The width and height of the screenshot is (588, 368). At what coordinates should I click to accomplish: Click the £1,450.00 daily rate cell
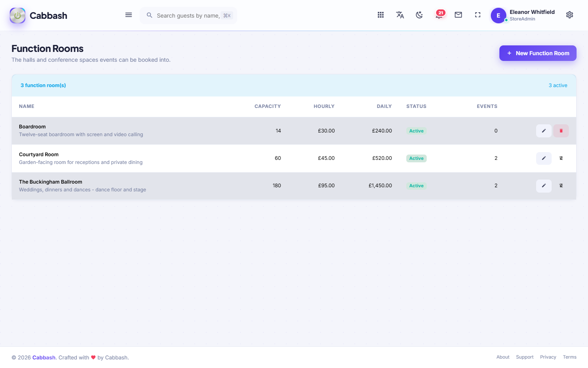(380, 186)
